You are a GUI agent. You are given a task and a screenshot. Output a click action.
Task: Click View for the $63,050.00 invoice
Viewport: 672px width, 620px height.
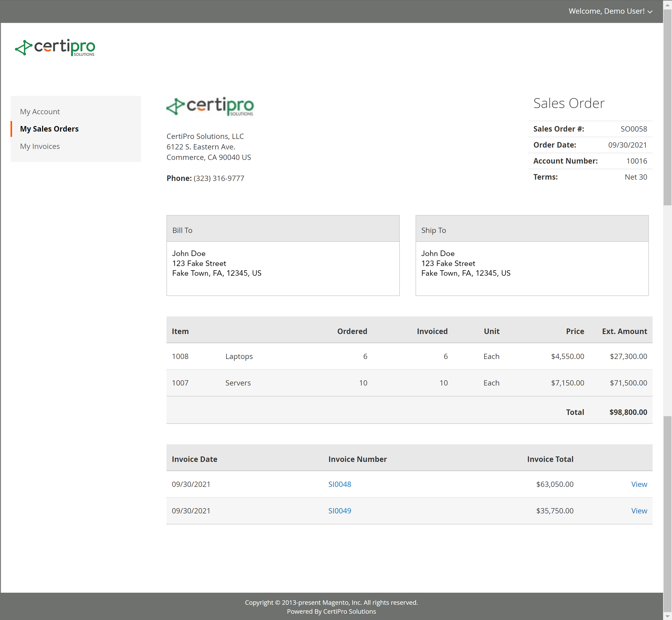[x=639, y=484]
